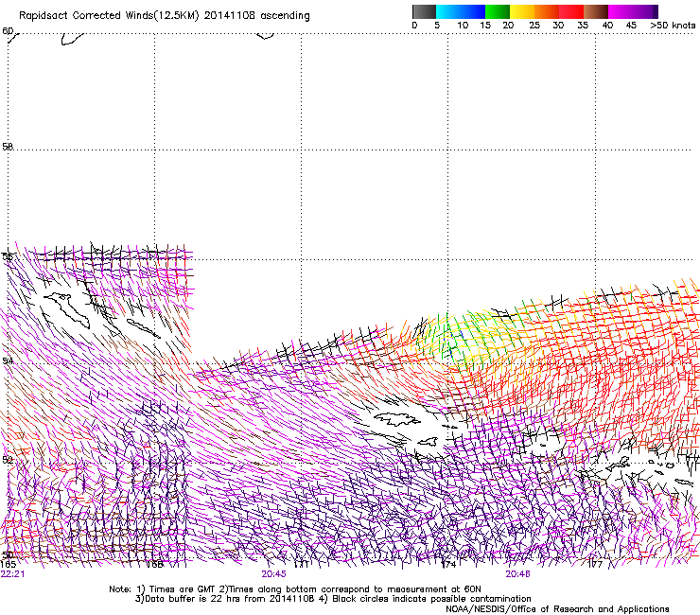Click the green 15-20 knots legend swatch
The height and width of the screenshot is (615, 700).
pyautogui.click(x=498, y=11)
